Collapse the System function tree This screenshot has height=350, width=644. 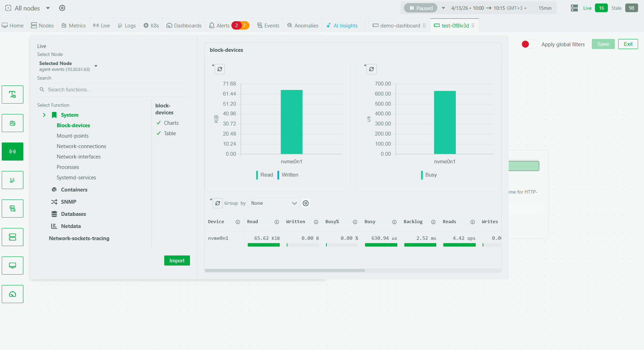coord(44,115)
